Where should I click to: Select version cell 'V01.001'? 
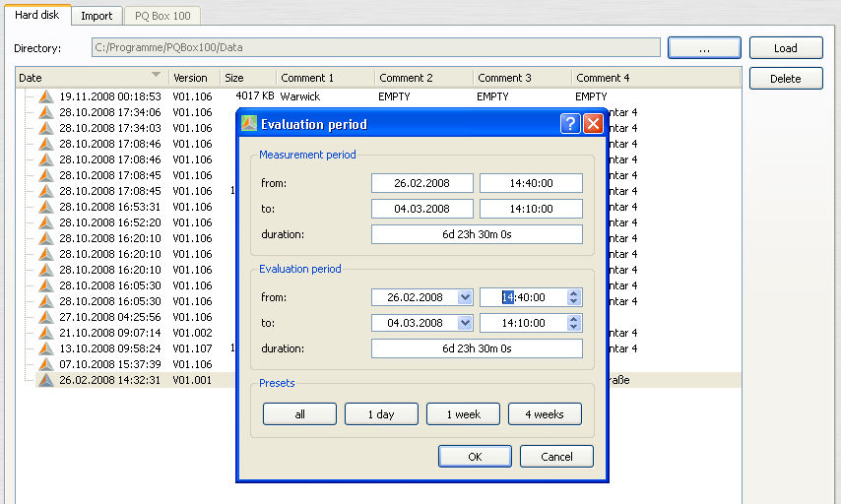(193, 380)
